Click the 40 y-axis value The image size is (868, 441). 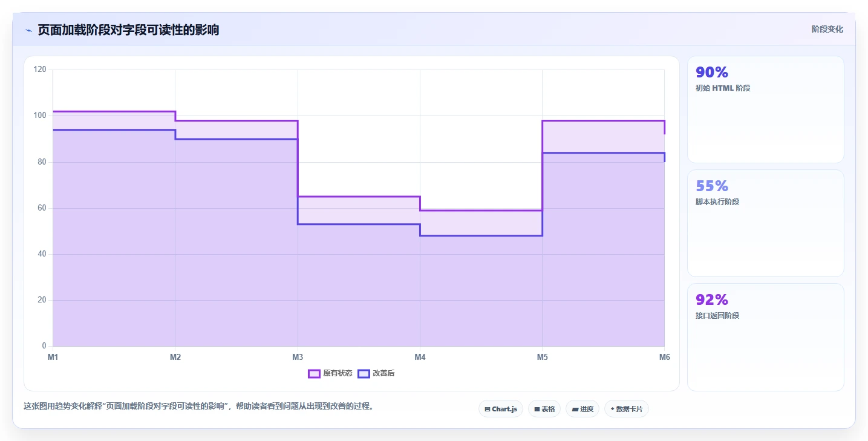click(x=42, y=254)
